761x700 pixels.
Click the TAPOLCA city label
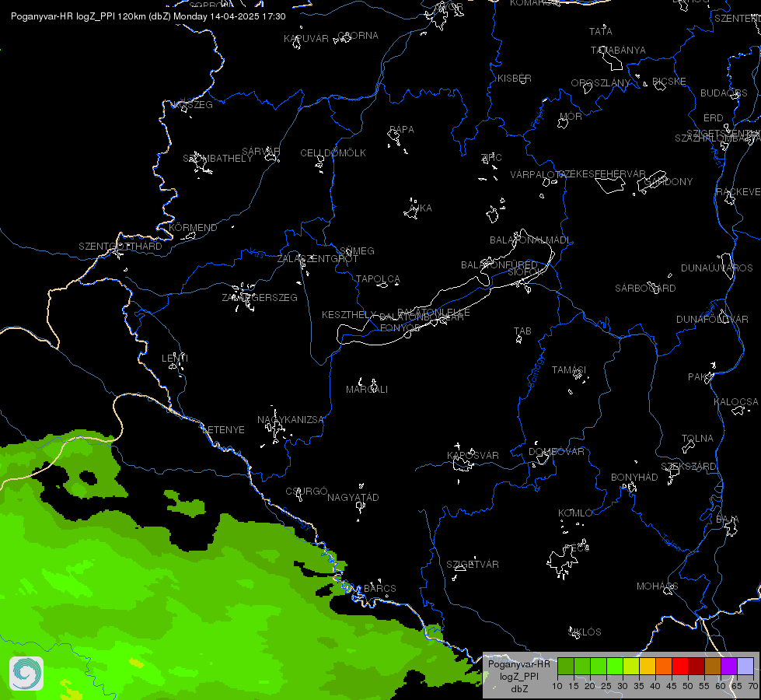pyautogui.click(x=378, y=279)
